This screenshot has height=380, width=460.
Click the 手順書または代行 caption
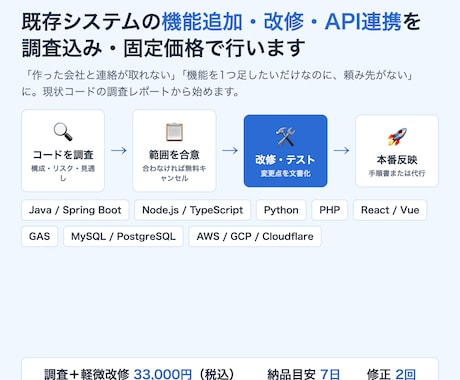coord(397,174)
